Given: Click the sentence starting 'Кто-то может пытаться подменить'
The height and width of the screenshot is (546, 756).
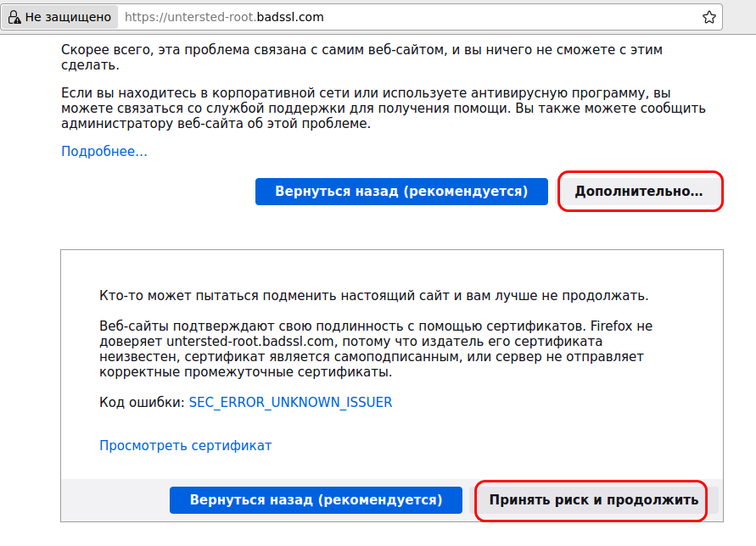Looking at the screenshot, I should 373,295.
